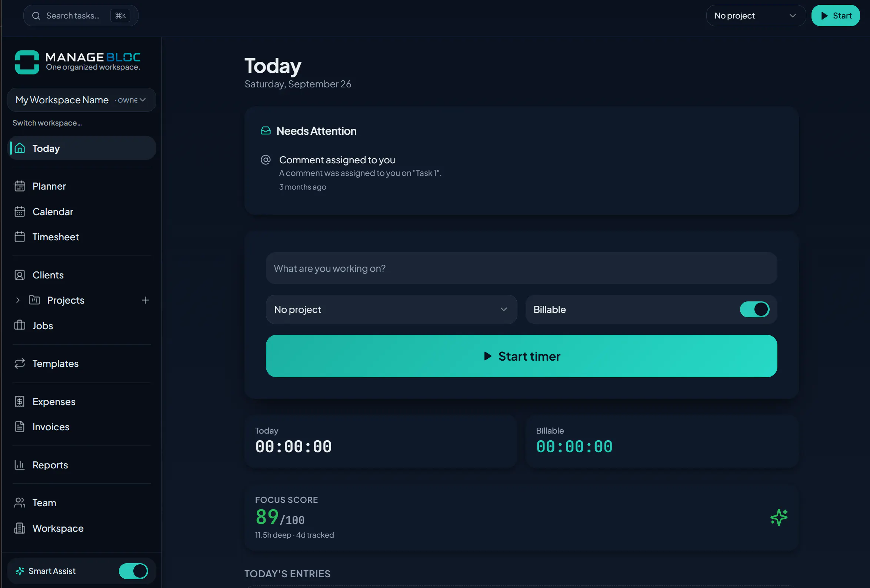Click the Timesheet icon

(20, 237)
